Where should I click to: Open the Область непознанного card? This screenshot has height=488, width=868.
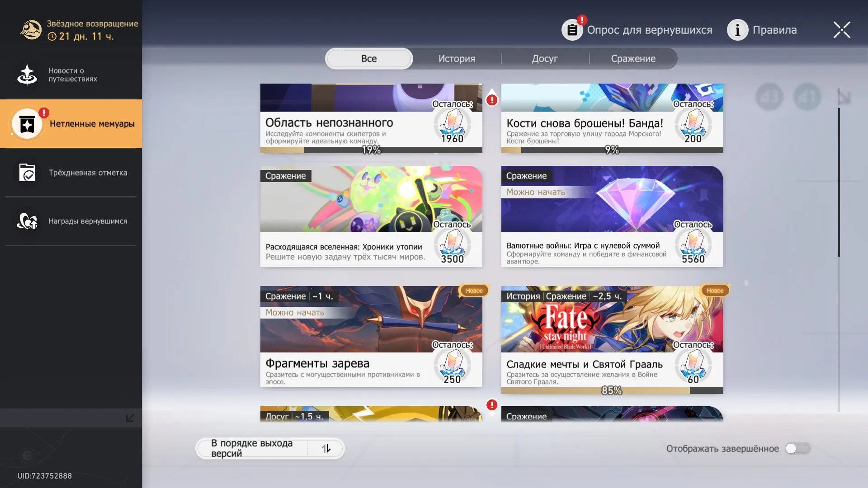pos(371,118)
